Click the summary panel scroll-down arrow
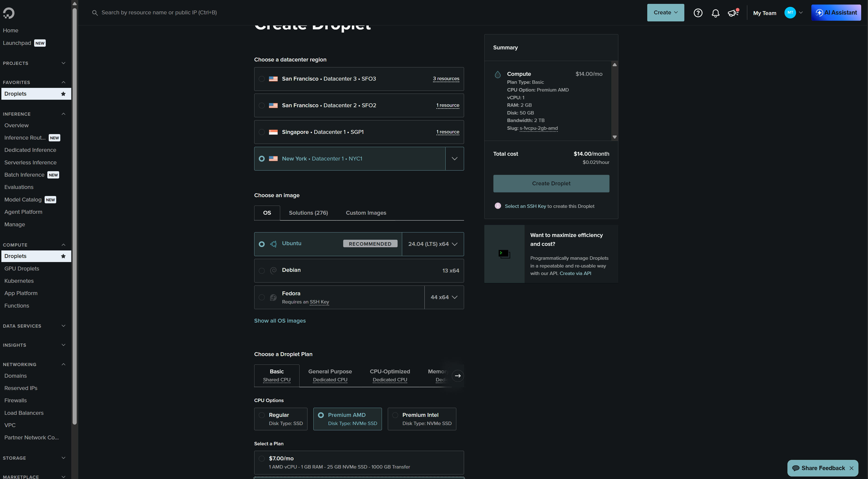This screenshot has height=479, width=868. click(615, 137)
